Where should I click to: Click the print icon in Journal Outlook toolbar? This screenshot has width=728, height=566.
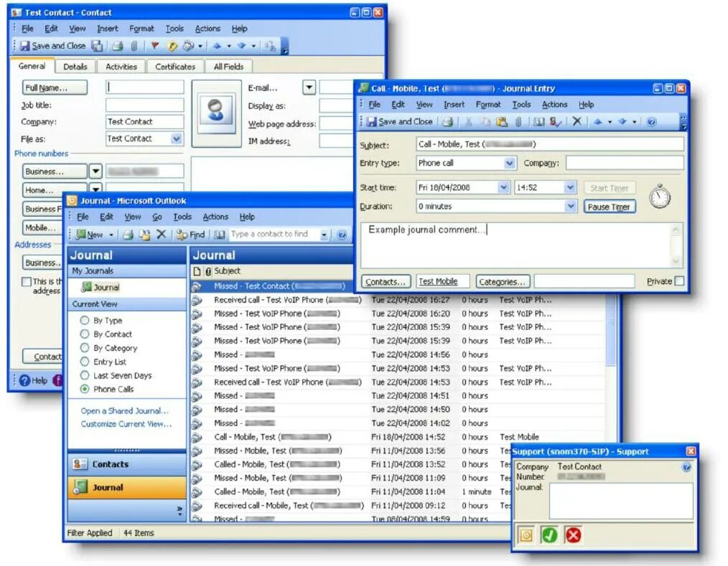128,235
